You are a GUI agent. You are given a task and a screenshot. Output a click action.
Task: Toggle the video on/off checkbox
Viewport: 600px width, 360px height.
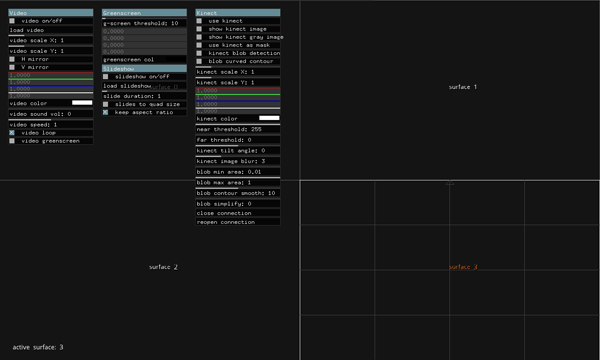coord(12,21)
